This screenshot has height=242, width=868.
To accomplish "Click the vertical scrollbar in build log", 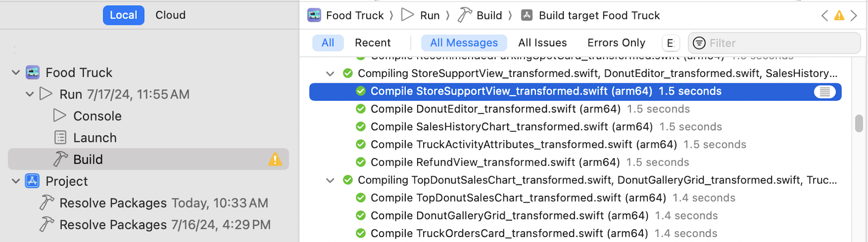I will [859, 123].
